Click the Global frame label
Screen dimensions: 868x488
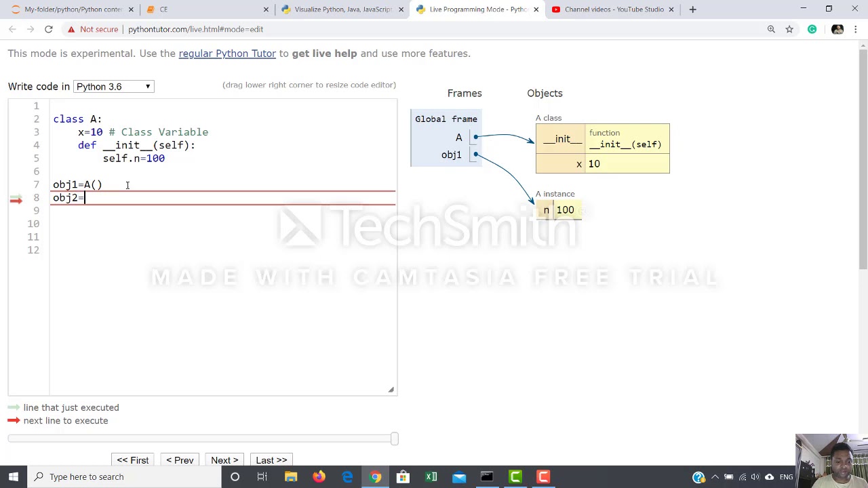click(446, 119)
